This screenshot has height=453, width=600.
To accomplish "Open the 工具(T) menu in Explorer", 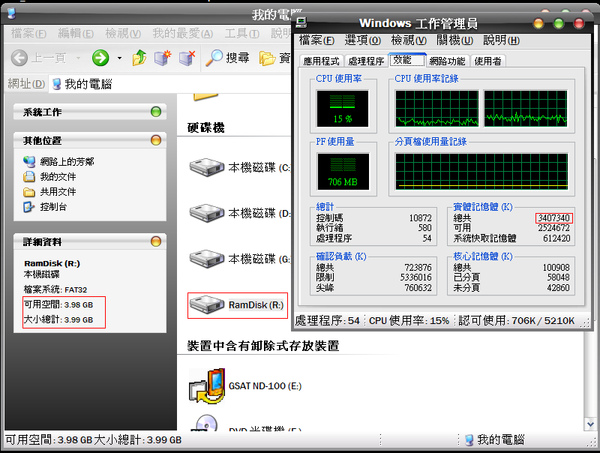I will click(242, 34).
